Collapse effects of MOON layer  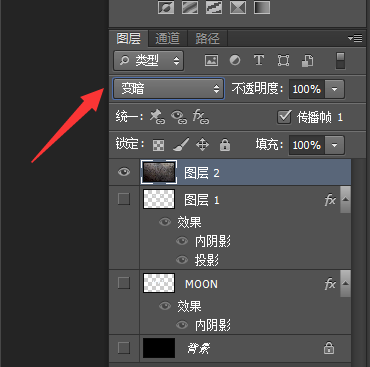[345, 283]
